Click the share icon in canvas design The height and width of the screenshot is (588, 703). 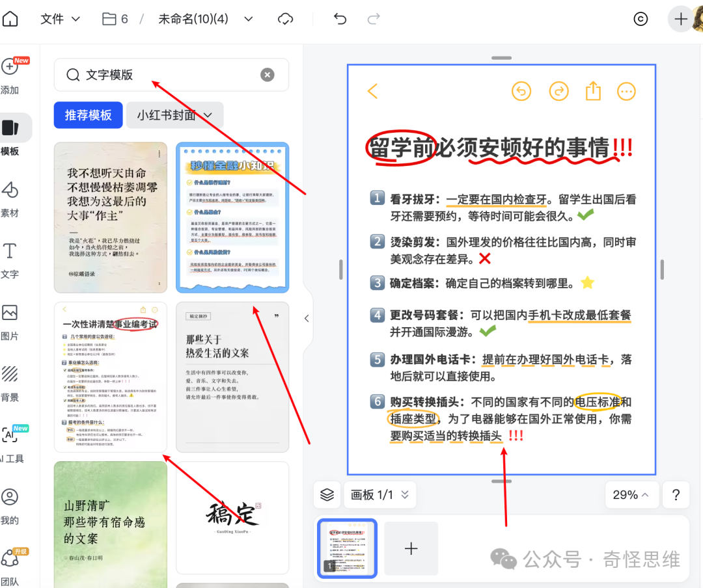(593, 92)
